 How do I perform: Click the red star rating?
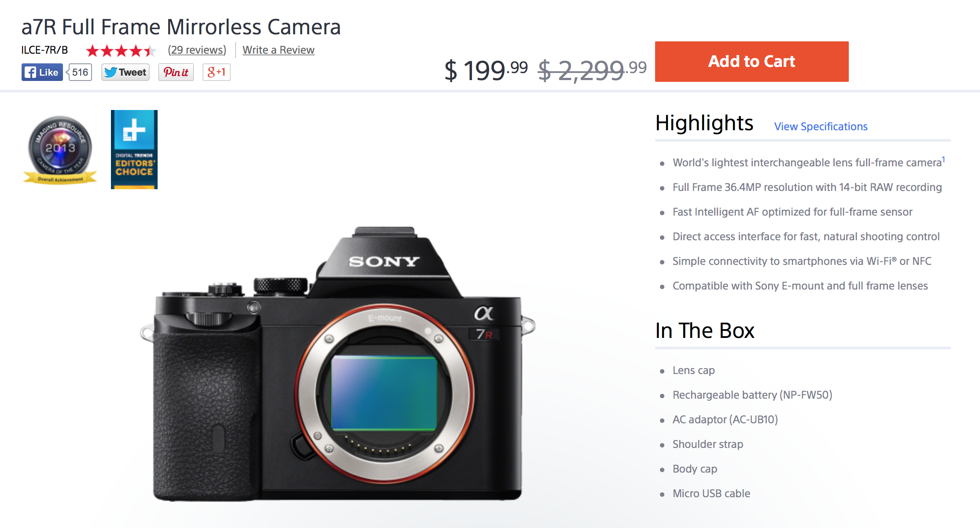pos(120,51)
